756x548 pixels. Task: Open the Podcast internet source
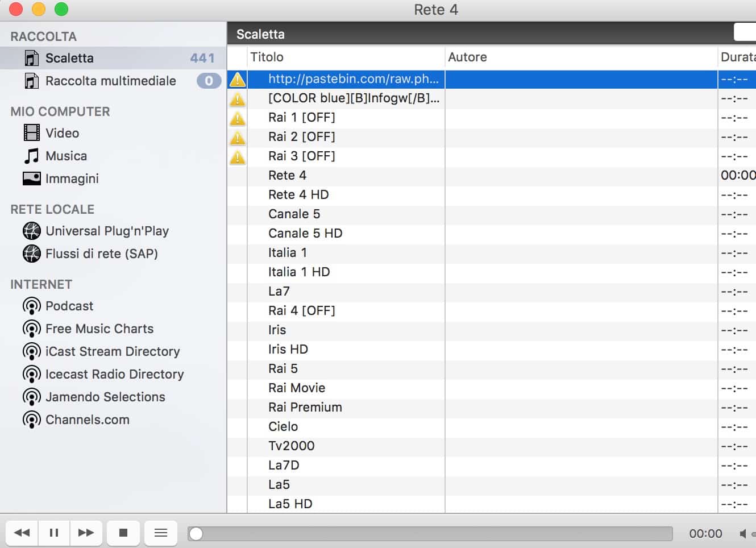[69, 306]
